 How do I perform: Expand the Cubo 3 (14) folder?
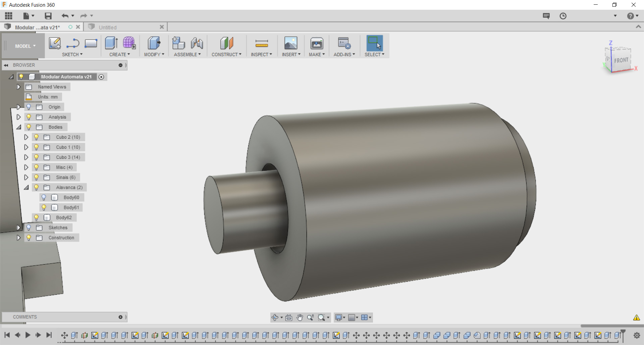click(26, 157)
